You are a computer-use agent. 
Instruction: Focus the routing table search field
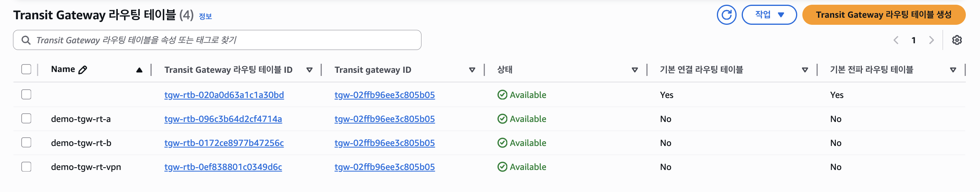[217, 40]
